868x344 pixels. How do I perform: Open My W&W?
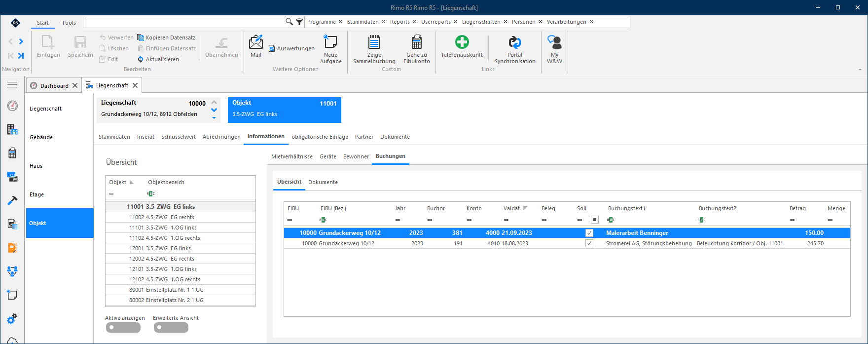pos(554,49)
